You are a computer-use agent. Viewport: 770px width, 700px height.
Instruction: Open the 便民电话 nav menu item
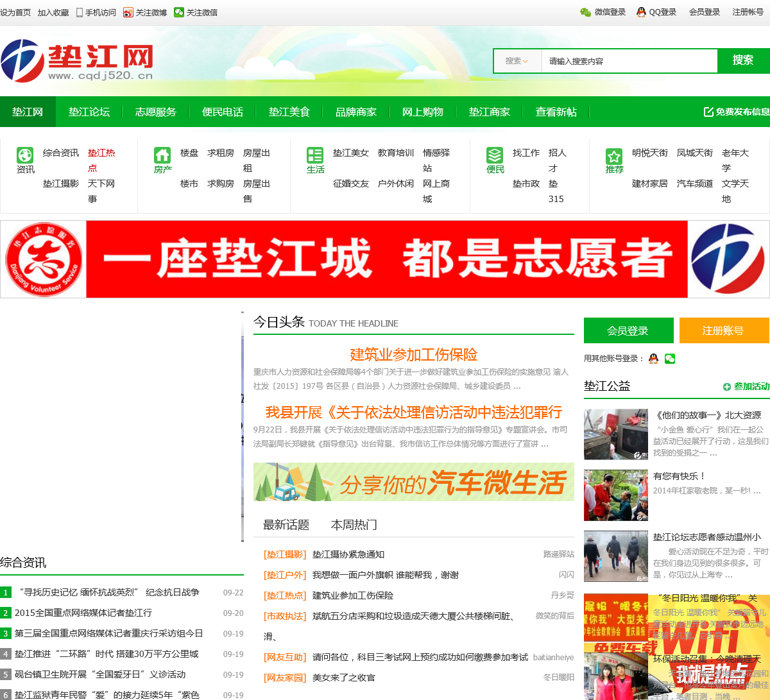(x=223, y=112)
